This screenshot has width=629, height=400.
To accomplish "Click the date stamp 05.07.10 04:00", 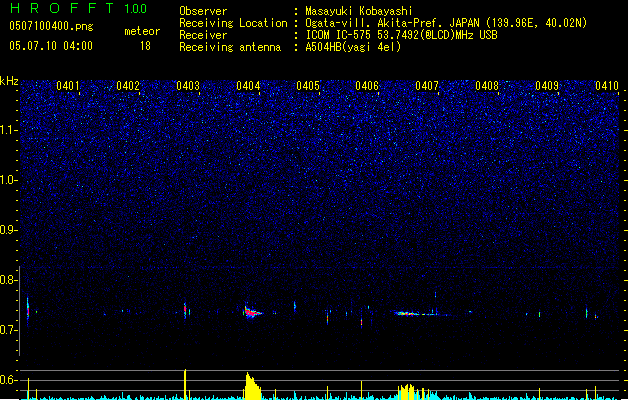I will [x=51, y=46].
